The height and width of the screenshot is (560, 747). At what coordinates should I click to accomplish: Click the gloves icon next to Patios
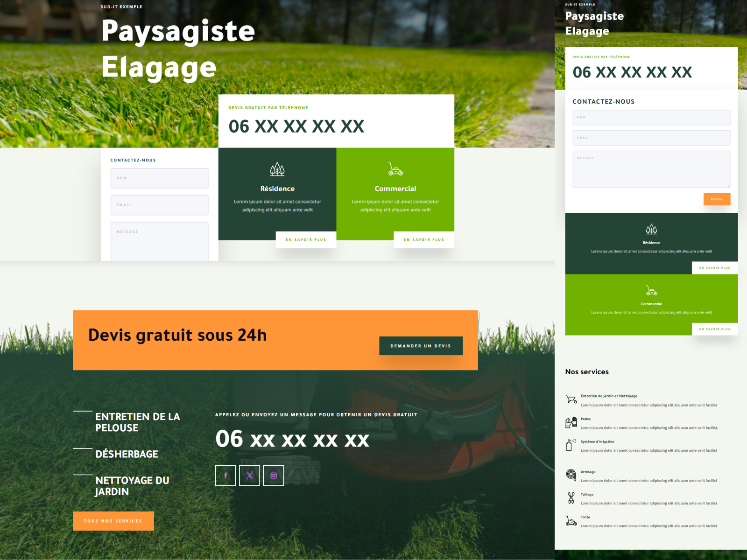(x=571, y=421)
